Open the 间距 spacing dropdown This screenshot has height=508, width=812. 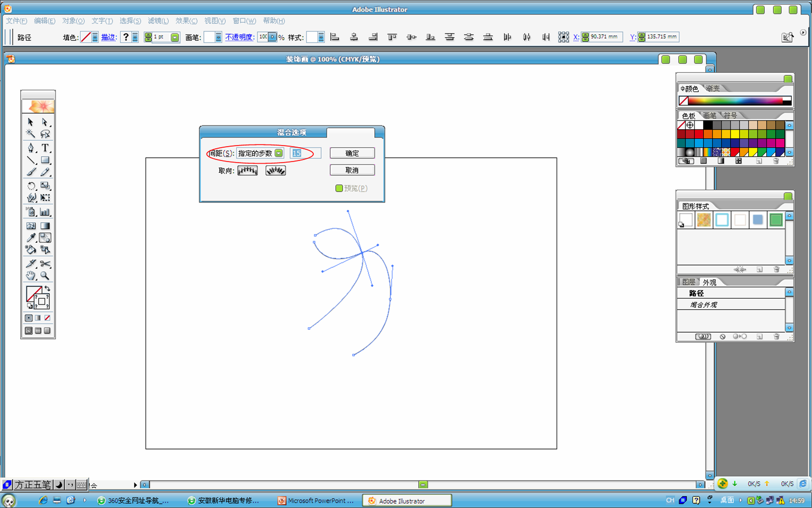point(278,153)
